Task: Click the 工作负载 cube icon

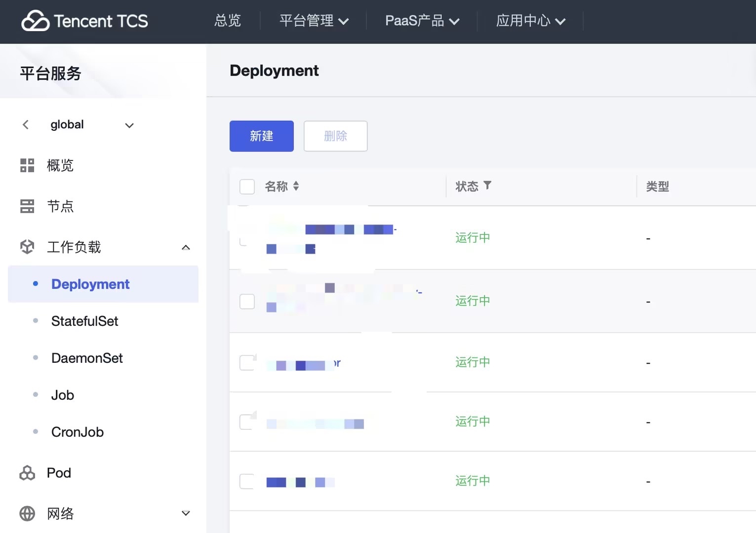Action: click(x=27, y=247)
